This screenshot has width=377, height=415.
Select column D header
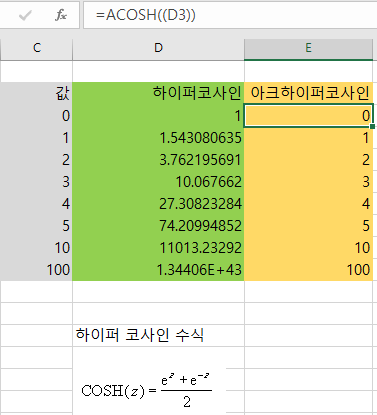[158, 48]
